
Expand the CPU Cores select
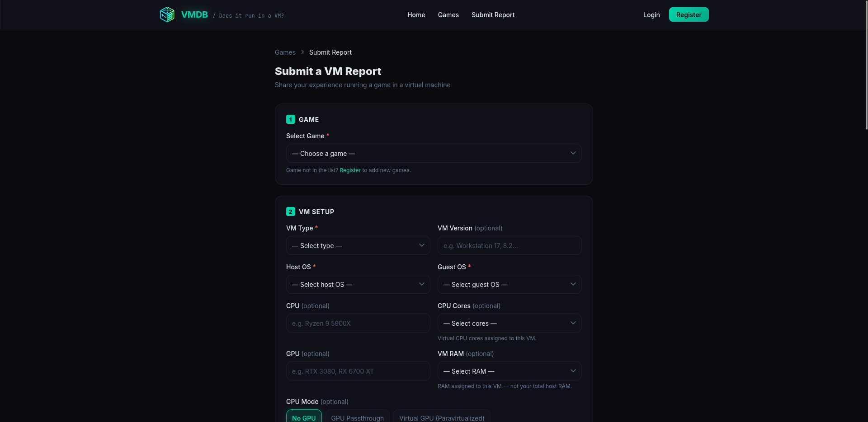[509, 323]
